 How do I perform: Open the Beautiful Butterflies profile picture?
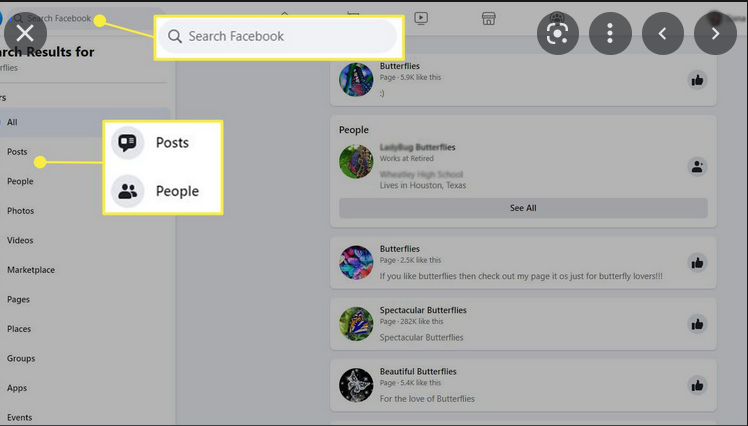[356, 385]
